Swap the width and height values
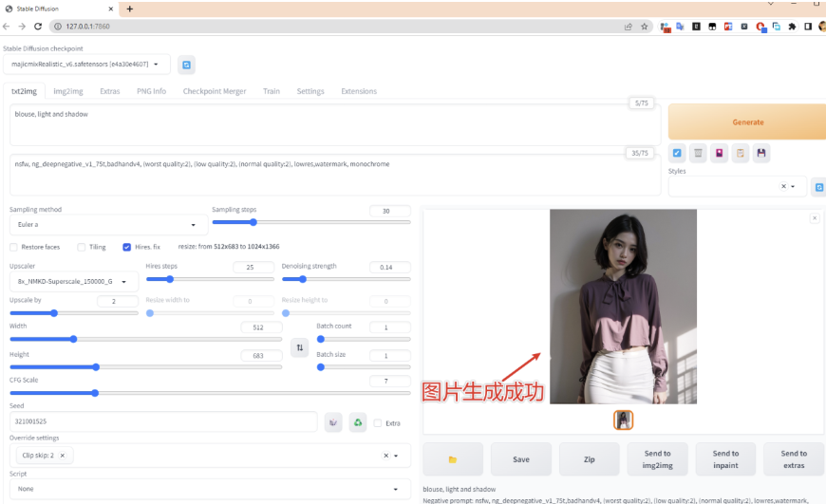This screenshot has width=826, height=504. click(300, 347)
